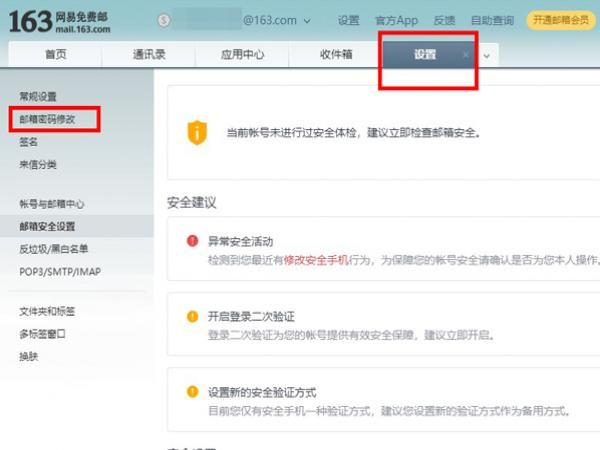Switch to the 首页 tab
The height and width of the screenshot is (450, 600).
point(55,54)
